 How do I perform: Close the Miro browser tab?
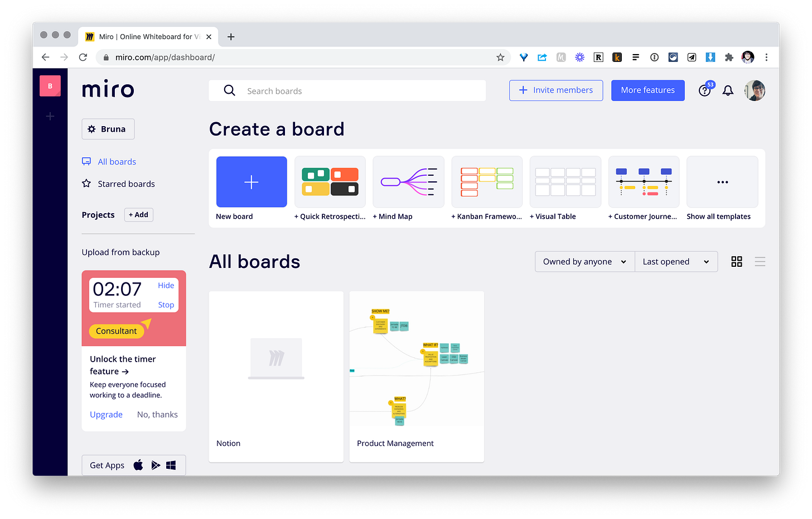coord(209,37)
